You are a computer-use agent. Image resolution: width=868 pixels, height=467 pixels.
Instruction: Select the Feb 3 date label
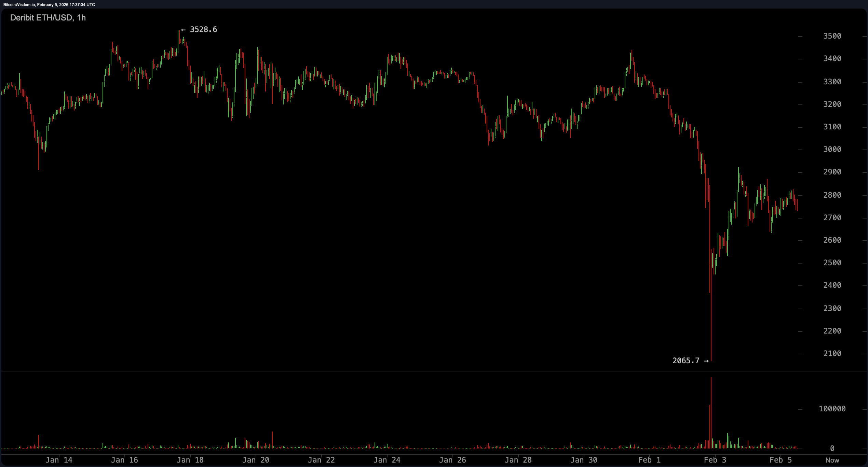pyautogui.click(x=715, y=460)
